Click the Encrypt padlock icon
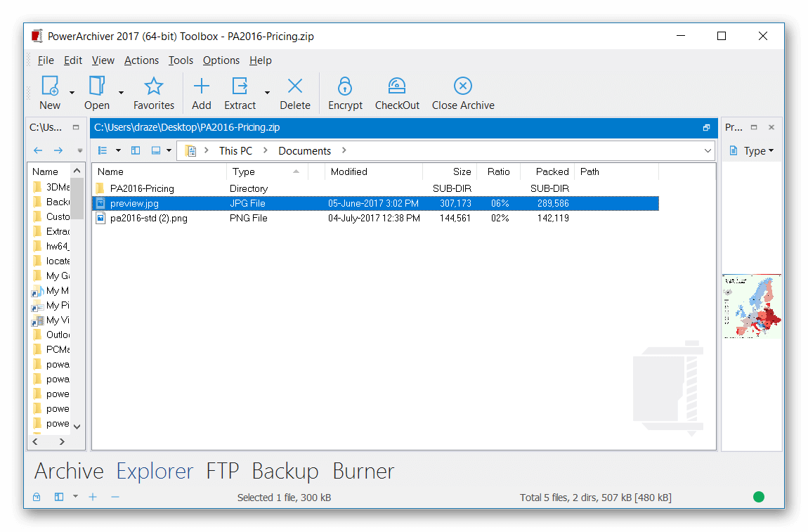The width and height of the screenshot is (808, 532). (x=345, y=86)
